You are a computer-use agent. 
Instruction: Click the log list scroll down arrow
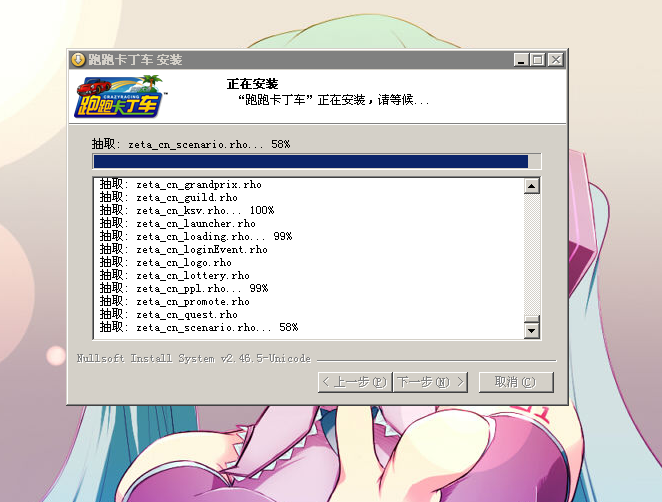[x=532, y=331]
